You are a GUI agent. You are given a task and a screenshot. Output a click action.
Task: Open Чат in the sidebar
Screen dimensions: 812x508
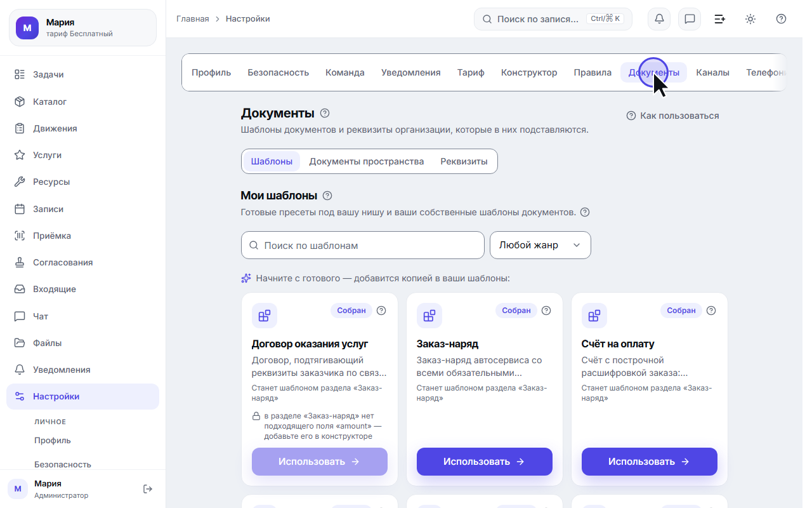pos(82,316)
